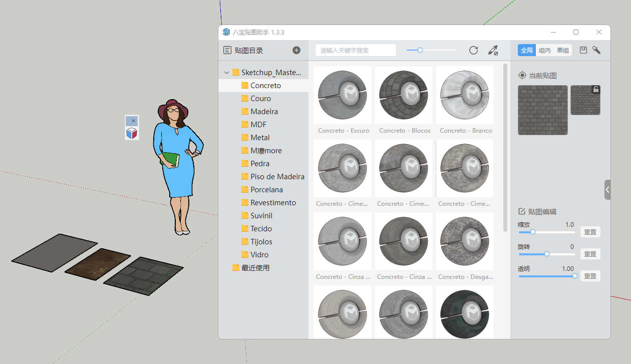Click the refresh icon in the toolbar
This screenshot has height=364, width=631.
(x=473, y=50)
